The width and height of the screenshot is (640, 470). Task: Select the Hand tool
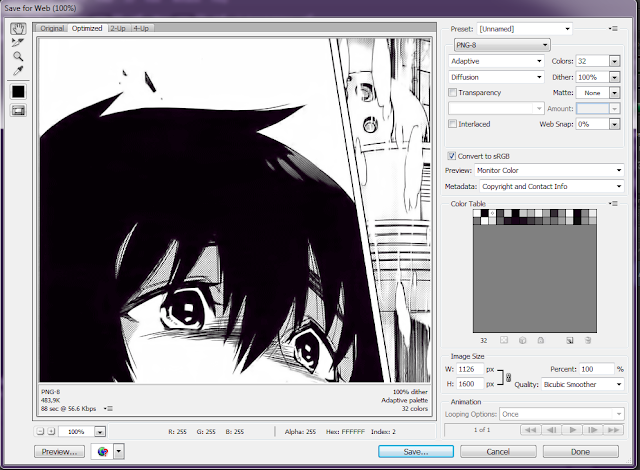tap(18, 28)
